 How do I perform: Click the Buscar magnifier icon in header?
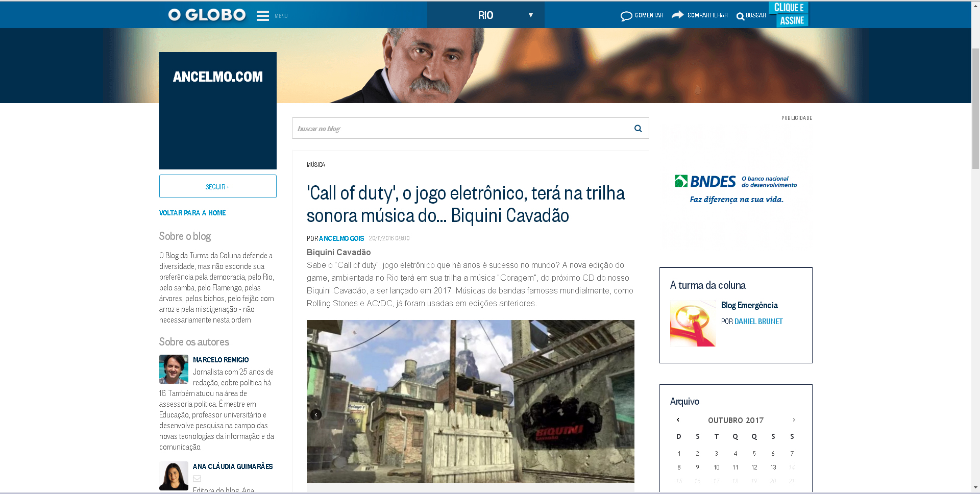[x=740, y=16]
